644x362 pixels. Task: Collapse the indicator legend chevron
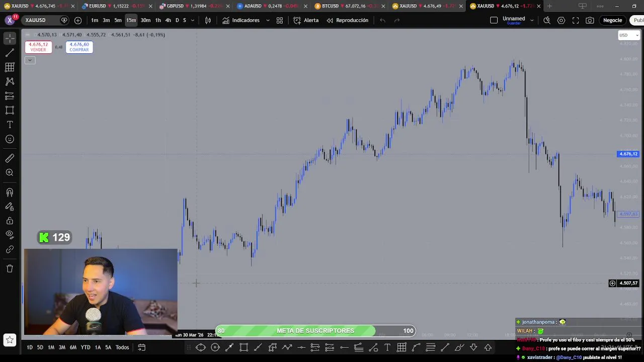pyautogui.click(x=30, y=60)
